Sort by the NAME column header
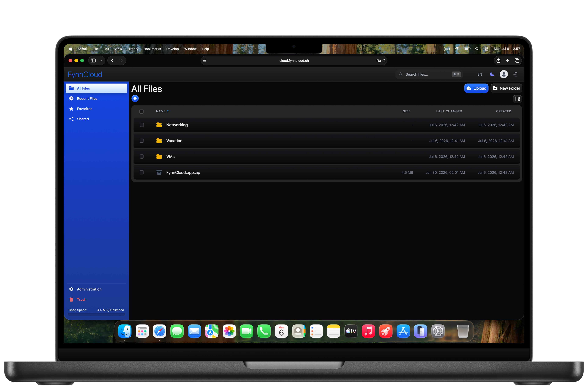588x387 pixels. (162, 111)
